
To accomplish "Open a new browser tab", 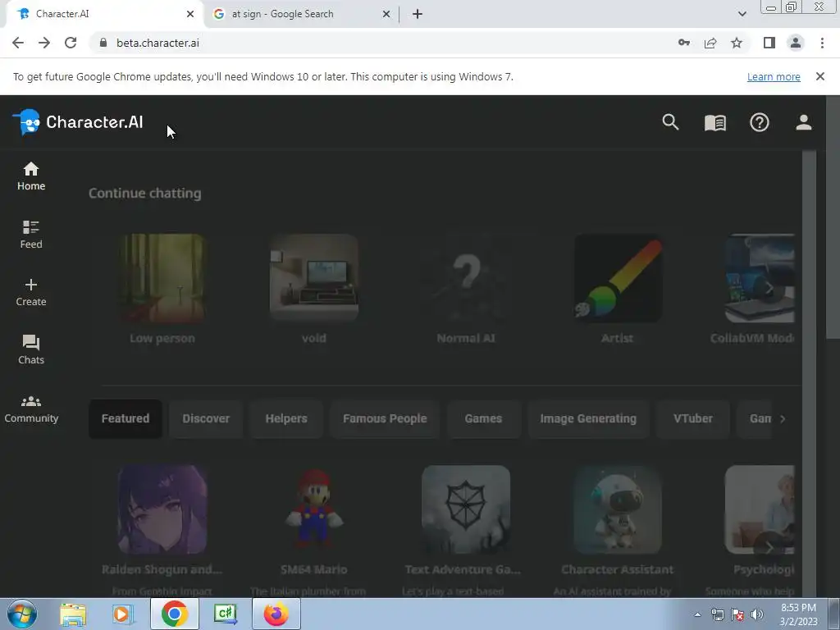I will (418, 14).
